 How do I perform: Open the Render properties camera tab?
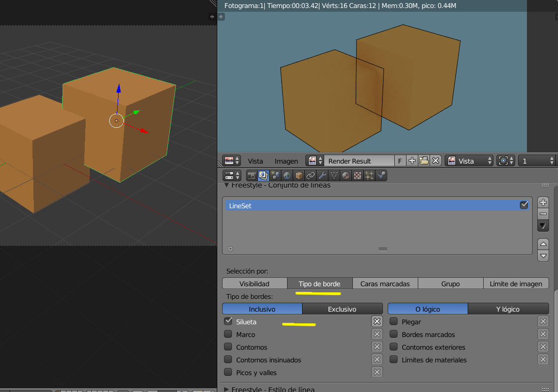tap(252, 176)
